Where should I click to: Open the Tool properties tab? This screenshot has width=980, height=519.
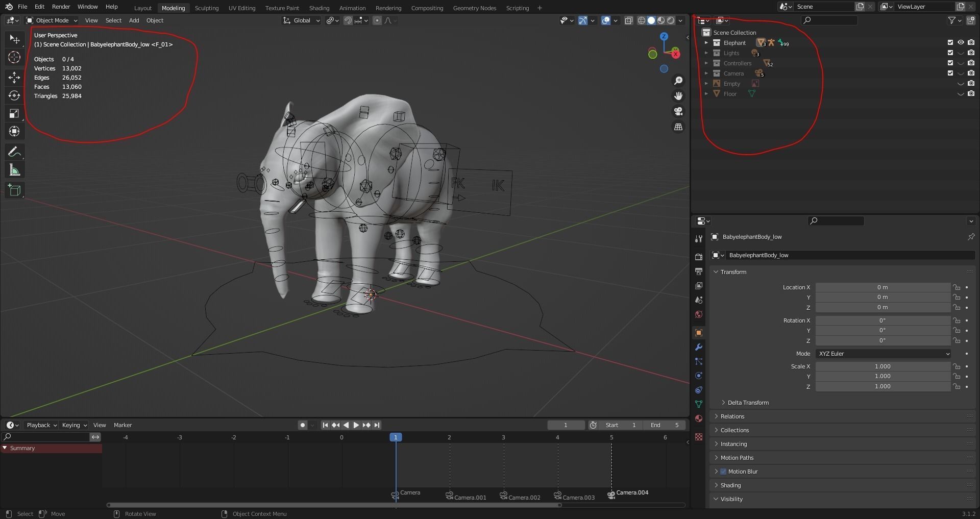click(x=699, y=239)
